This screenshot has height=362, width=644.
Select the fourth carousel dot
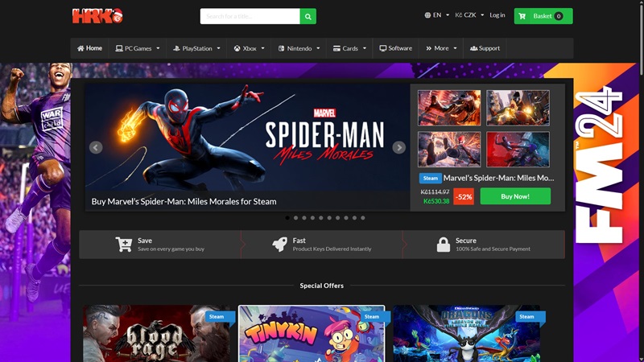coord(312,218)
